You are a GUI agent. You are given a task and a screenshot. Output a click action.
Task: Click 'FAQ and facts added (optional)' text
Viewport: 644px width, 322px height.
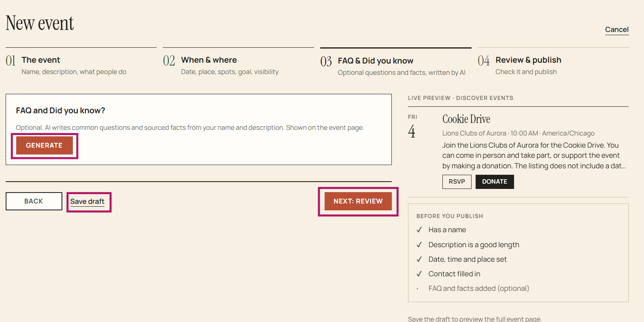pos(478,288)
